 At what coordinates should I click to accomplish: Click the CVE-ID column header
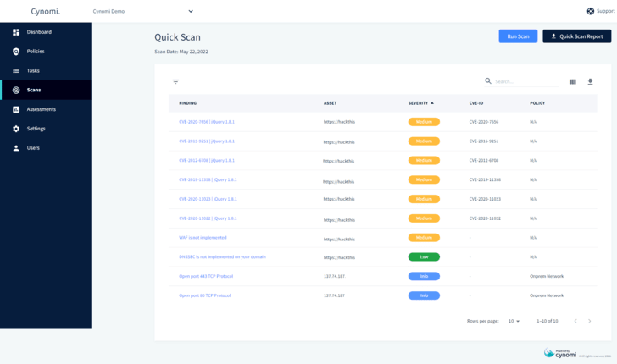tap(476, 103)
